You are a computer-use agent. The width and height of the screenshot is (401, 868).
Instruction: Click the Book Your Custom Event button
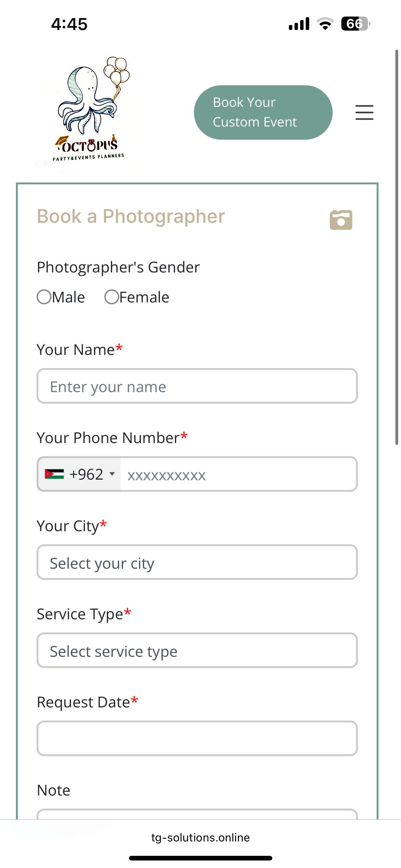pos(263,112)
